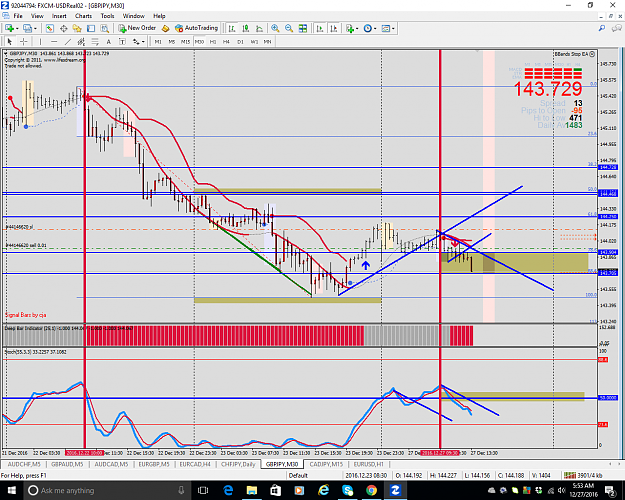
Task: Switch timeframe to W1
Action: point(254,41)
